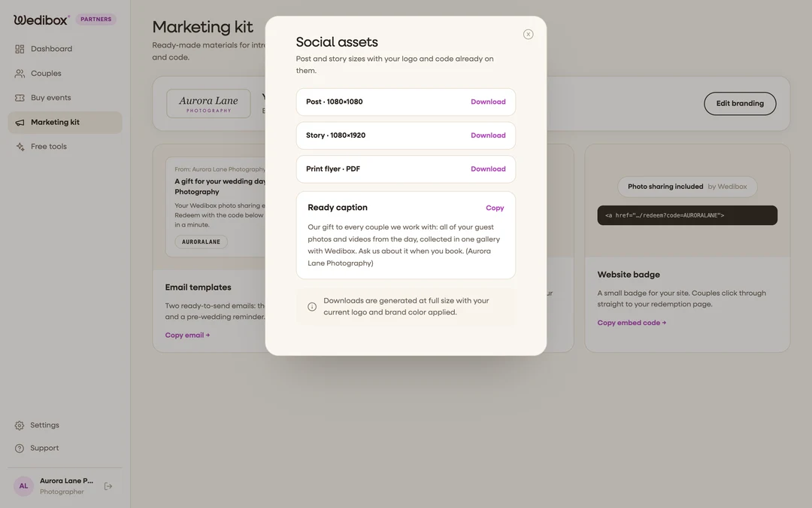Click the Email templates heading

[198, 287]
